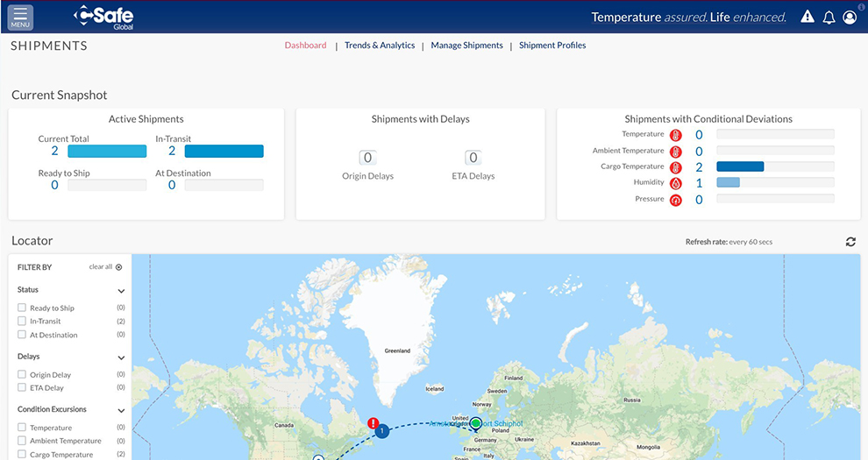Toggle the Origin Delay checkbox
868x460 pixels.
point(22,375)
